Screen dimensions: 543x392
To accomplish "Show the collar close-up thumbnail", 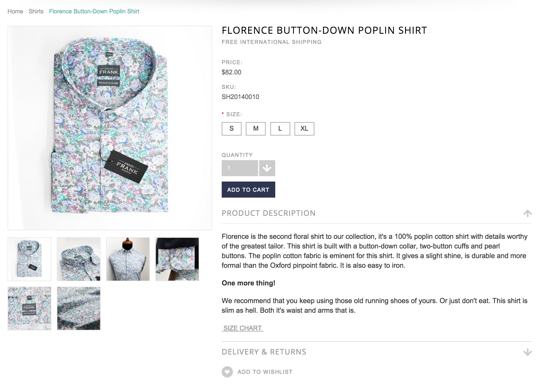I will point(78,259).
